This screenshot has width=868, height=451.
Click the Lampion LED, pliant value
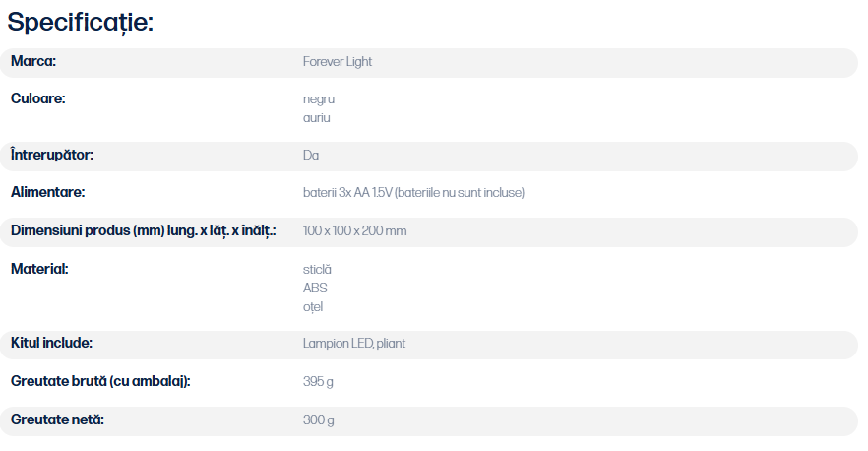[353, 344]
